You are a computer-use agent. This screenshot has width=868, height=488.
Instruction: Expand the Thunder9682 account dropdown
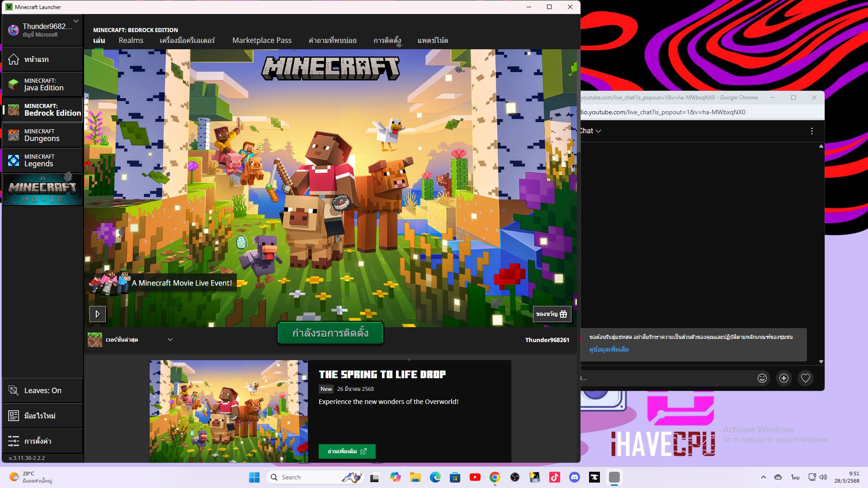coord(76,21)
